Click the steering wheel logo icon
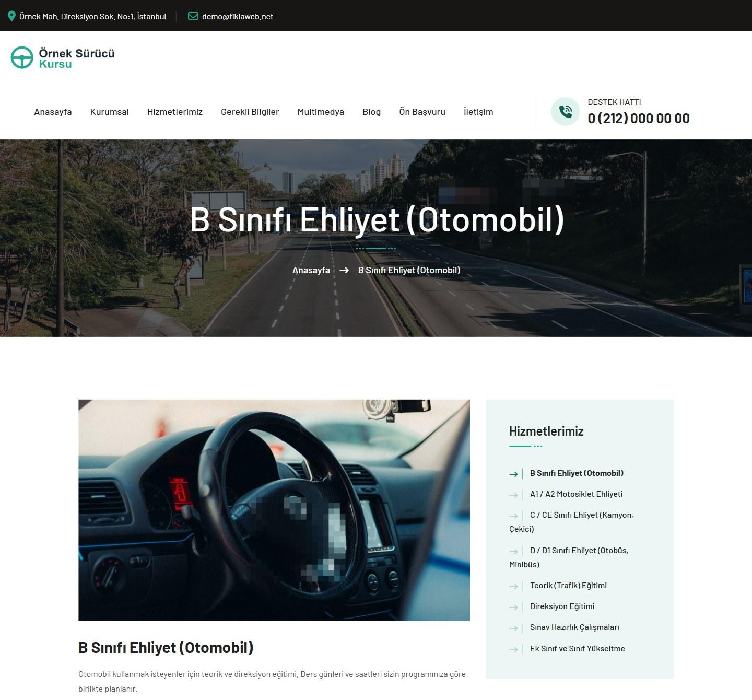The image size is (752, 700). click(x=22, y=57)
